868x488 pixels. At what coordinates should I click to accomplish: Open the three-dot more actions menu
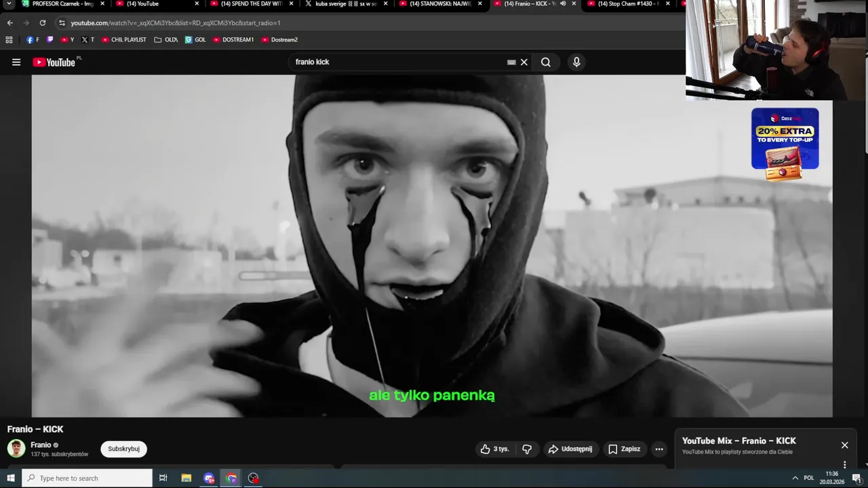click(659, 449)
